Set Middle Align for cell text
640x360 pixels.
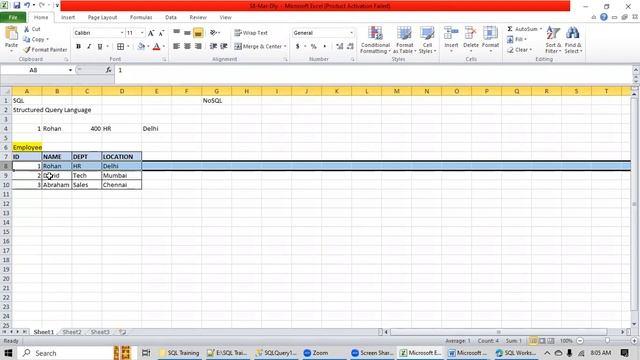[187, 32]
